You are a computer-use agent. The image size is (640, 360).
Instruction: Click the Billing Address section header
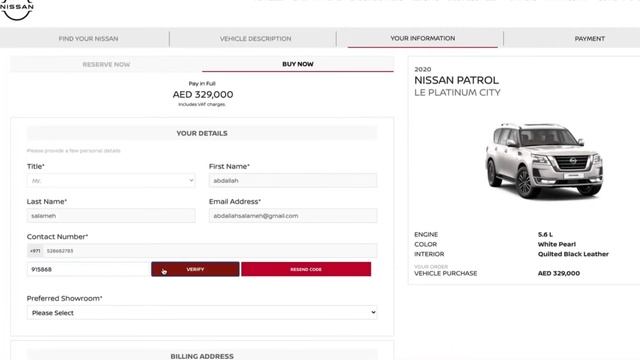coord(202,356)
